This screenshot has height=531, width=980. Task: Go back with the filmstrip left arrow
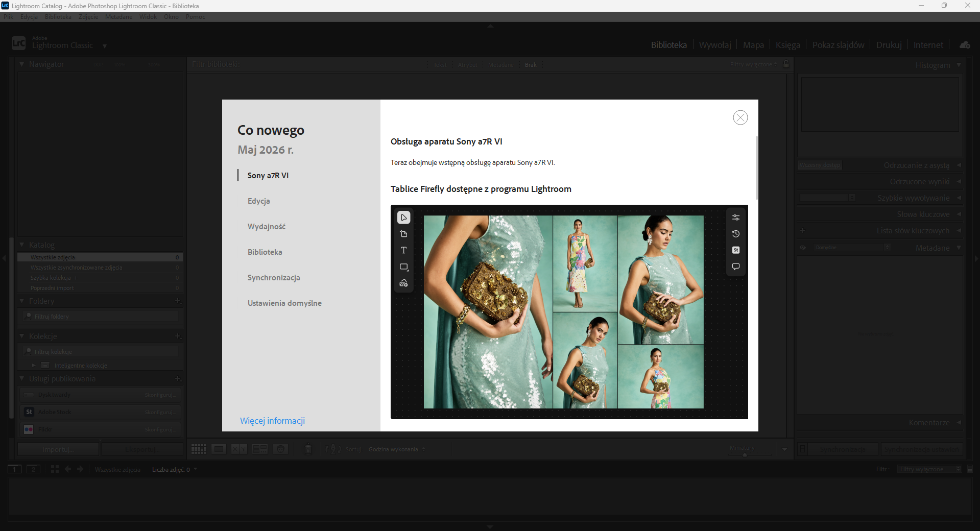click(x=67, y=469)
